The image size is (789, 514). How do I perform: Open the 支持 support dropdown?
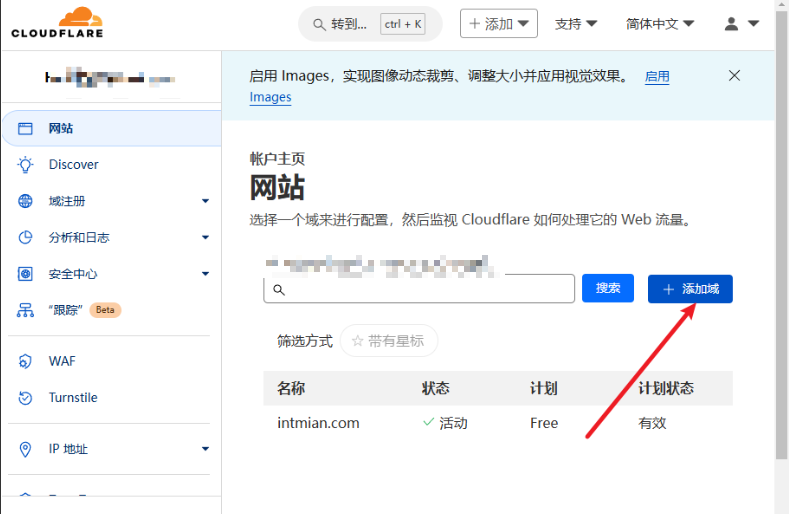point(576,24)
